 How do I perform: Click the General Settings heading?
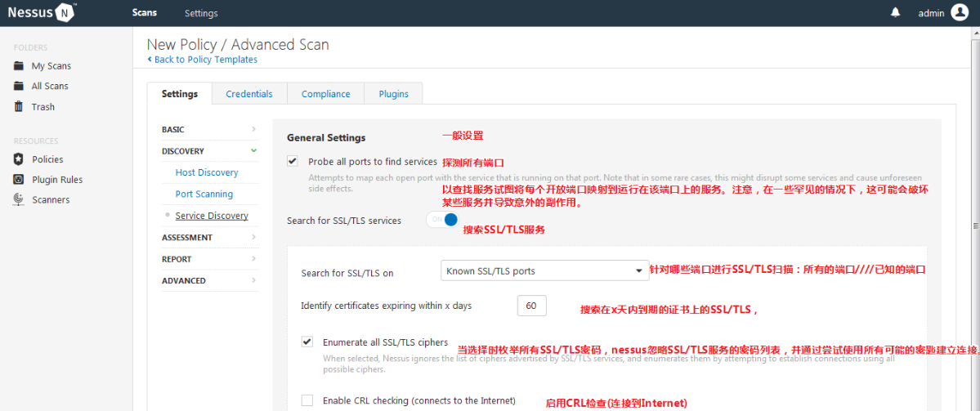[x=326, y=137]
